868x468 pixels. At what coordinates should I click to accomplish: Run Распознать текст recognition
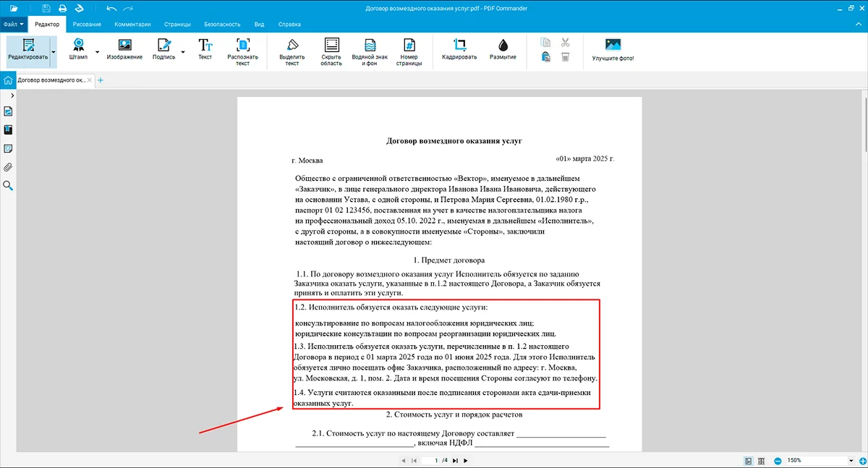243,52
